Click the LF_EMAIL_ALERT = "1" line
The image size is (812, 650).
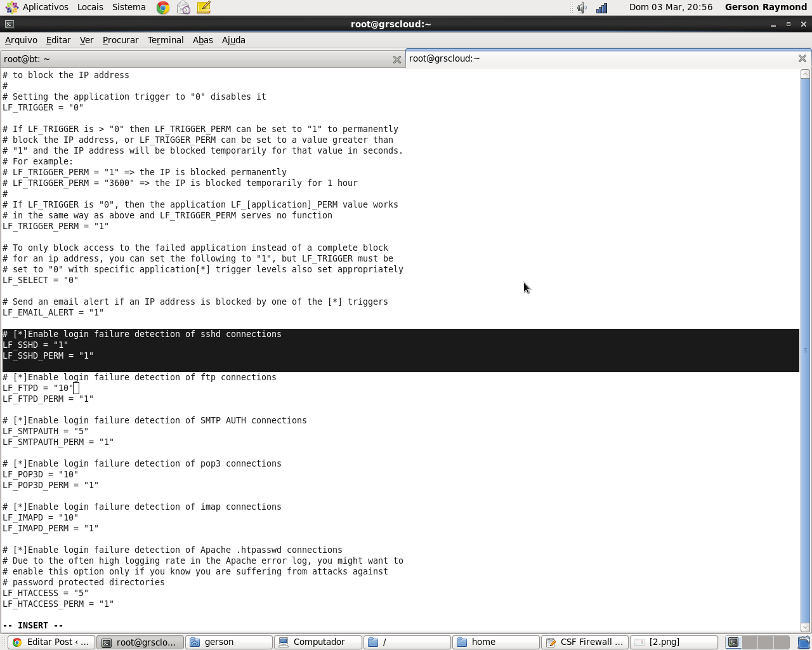point(53,312)
